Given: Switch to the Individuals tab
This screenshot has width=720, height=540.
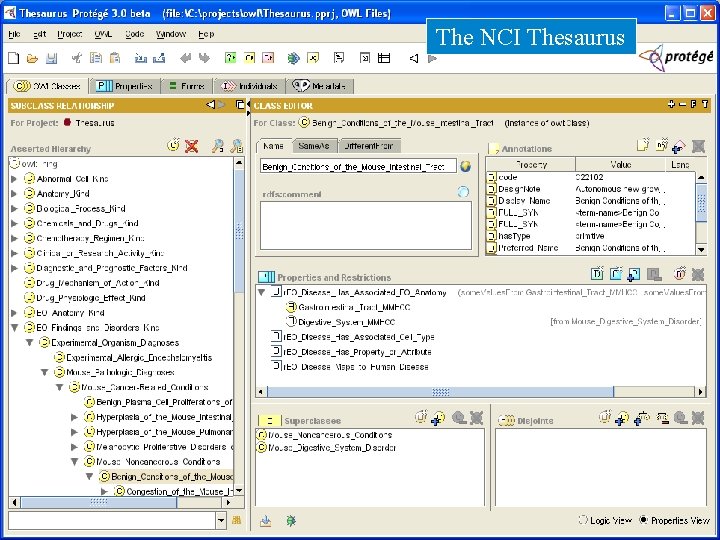Looking at the screenshot, I should pyautogui.click(x=250, y=86).
